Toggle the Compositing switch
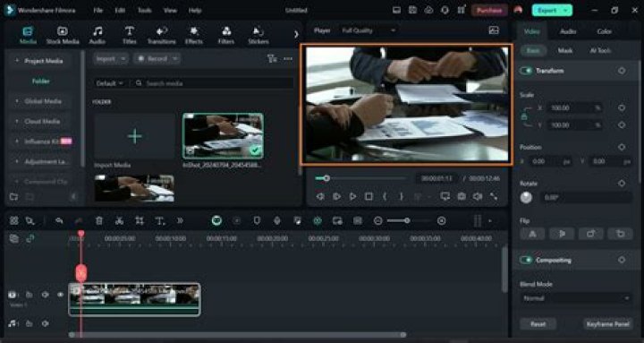This screenshot has height=343, width=644. [526, 260]
